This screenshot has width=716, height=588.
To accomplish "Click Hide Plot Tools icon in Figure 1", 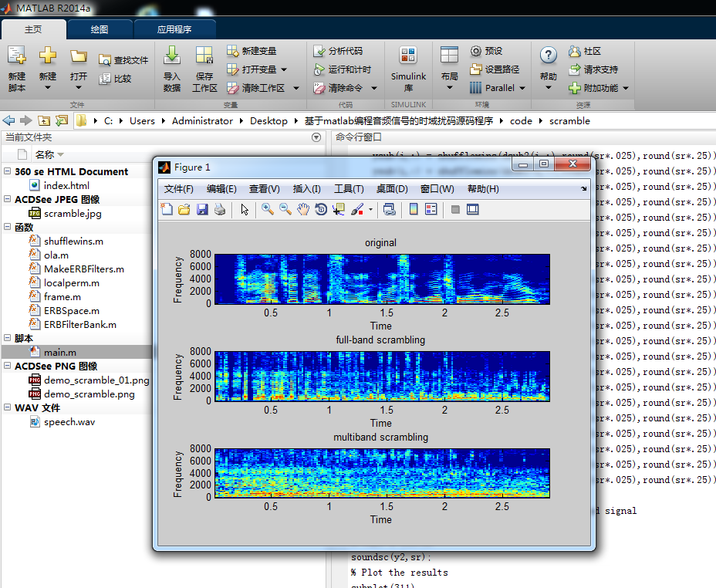I will coord(454,210).
